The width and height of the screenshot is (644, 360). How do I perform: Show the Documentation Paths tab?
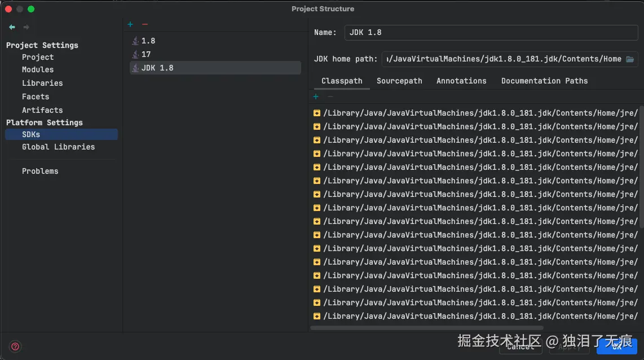[544, 81]
